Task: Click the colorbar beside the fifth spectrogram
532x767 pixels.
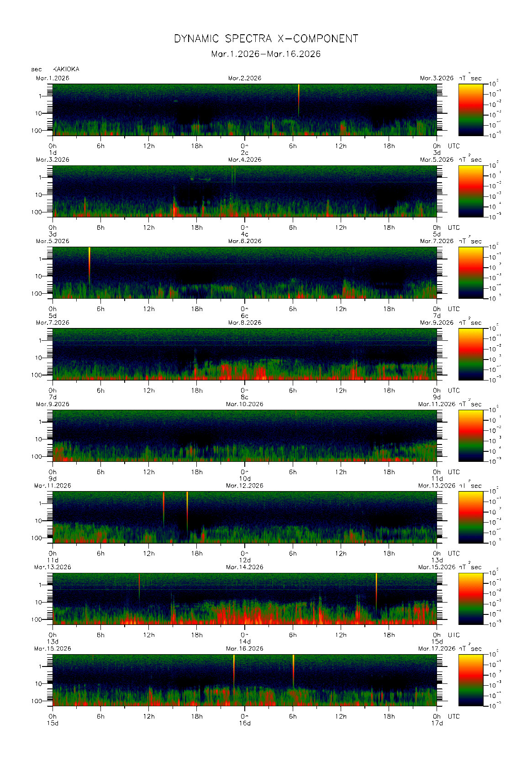Action: click(x=470, y=435)
